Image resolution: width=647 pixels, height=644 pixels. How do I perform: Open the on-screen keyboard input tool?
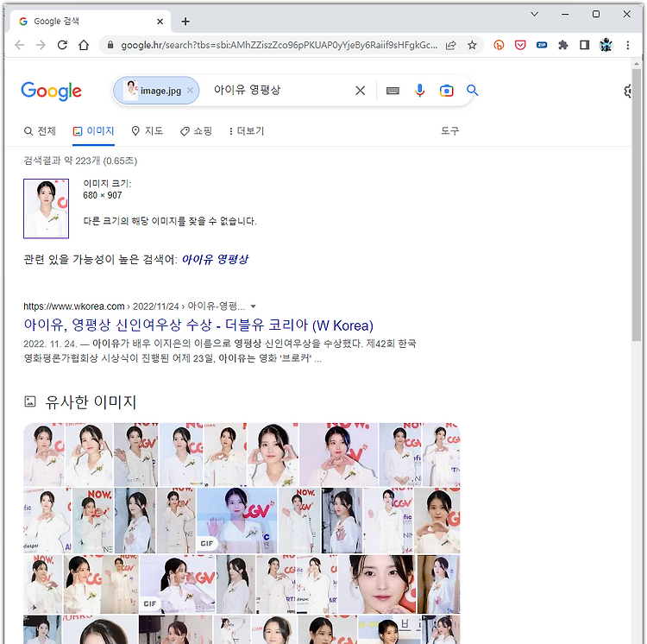click(x=393, y=91)
